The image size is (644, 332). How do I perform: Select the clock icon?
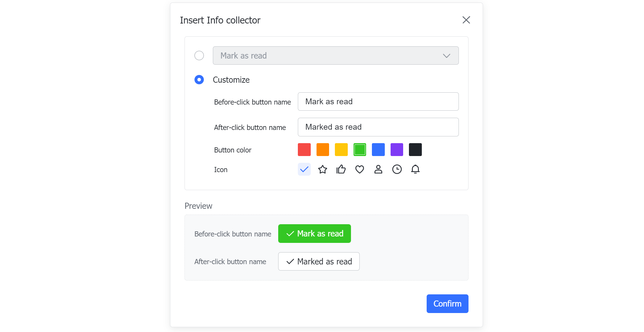397,169
